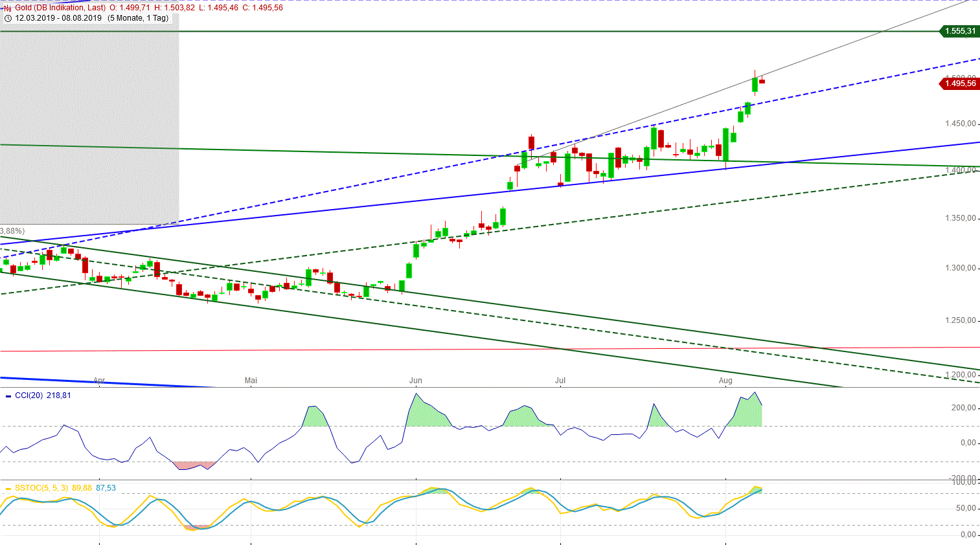Click the yellow legend marker before SSTOC

tap(8, 488)
